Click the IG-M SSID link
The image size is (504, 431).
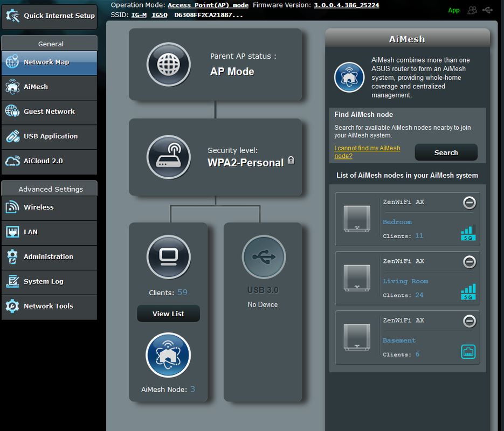tap(139, 15)
